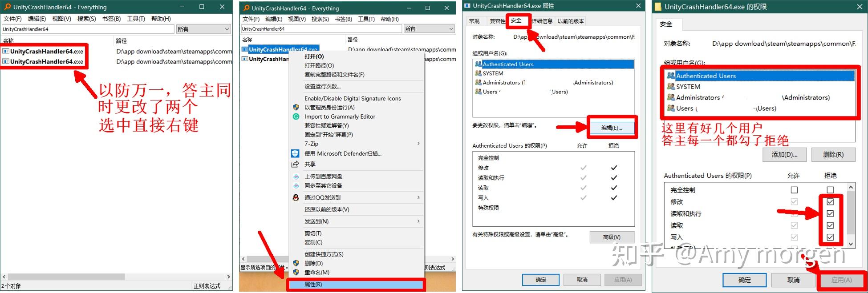Viewport: 868px width, 293px height.
Task: Click the Everything search icon in first window title bar
Action: click(x=8, y=7)
